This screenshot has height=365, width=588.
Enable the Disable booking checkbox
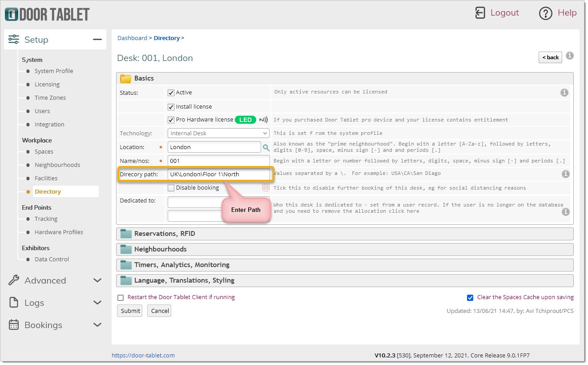pos(171,188)
